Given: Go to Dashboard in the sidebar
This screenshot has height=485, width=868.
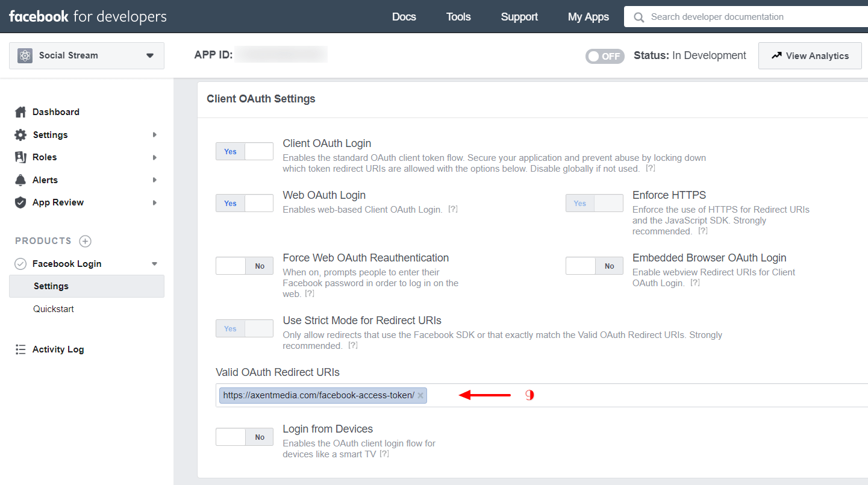Looking at the screenshot, I should point(56,112).
